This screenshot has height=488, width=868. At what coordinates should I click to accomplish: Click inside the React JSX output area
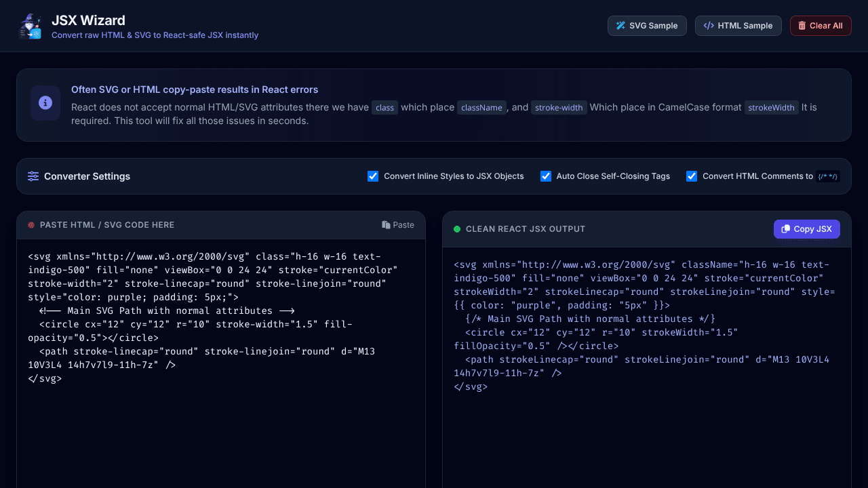click(647, 367)
